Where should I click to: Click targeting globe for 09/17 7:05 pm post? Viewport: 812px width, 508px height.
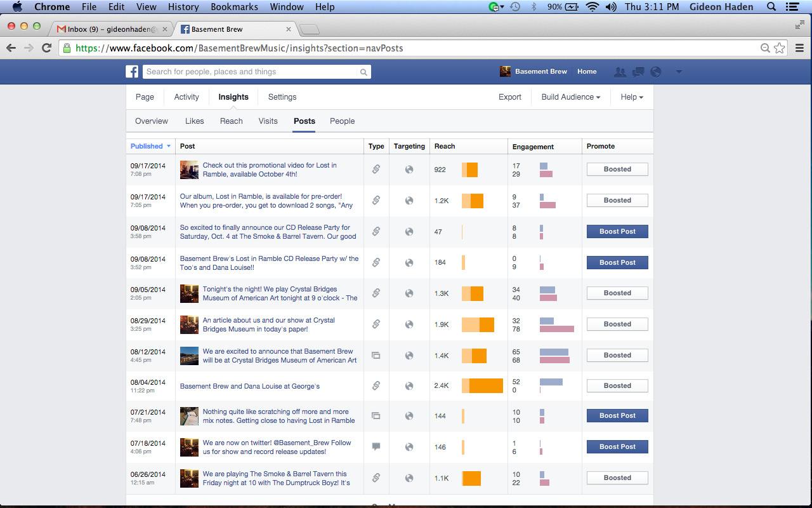pos(409,201)
